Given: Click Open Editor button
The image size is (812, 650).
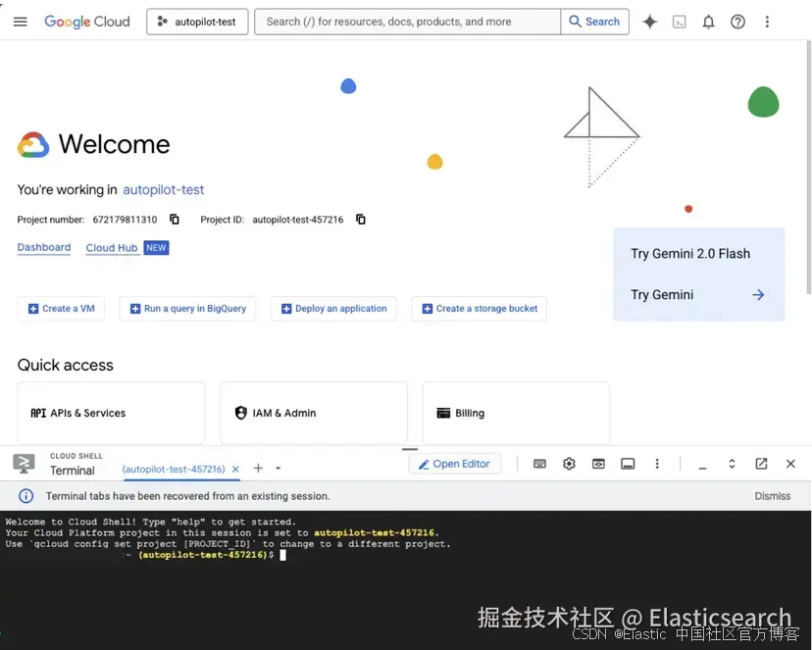Looking at the screenshot, I should click(455, 464).
